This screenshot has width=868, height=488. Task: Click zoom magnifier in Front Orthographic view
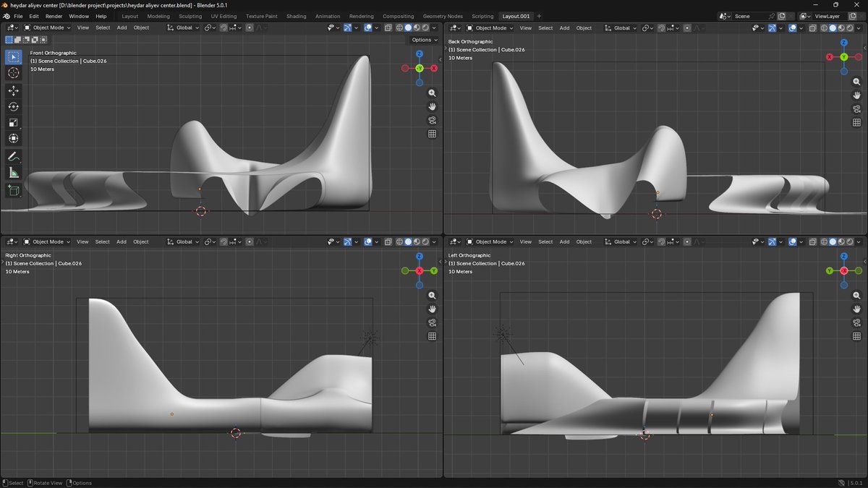click(432, 93)
